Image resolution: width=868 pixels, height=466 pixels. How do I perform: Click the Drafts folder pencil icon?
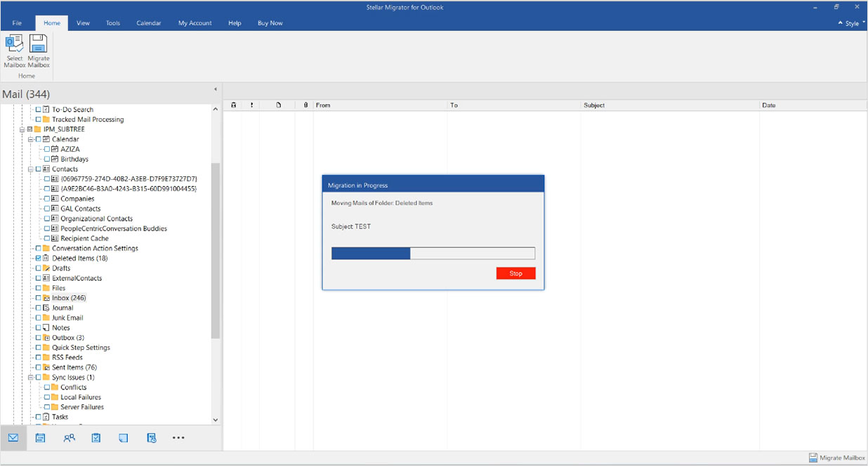[x=46, y=268]
